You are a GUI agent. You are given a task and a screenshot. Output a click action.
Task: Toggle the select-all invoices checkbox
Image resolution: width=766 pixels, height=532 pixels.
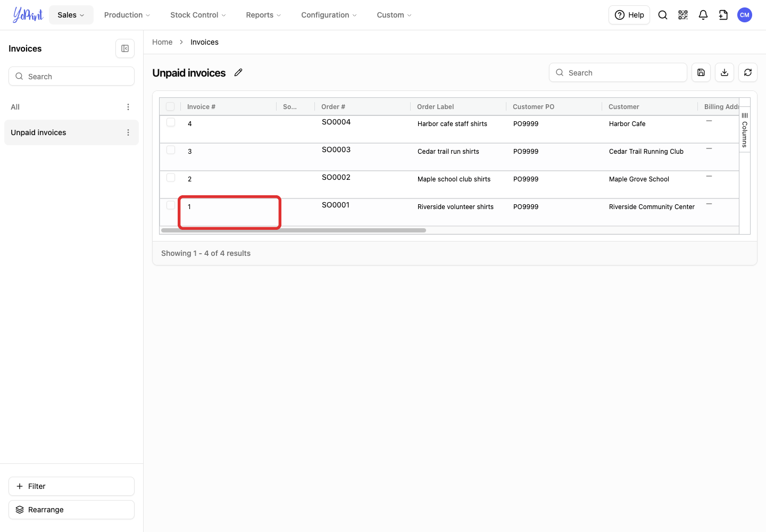tap(170, 106)
